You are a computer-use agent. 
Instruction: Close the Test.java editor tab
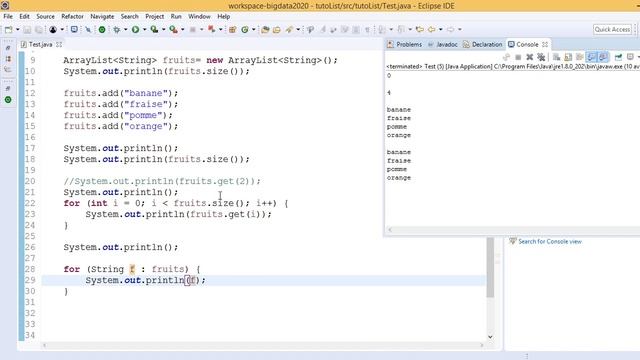(x=59, y=44)
